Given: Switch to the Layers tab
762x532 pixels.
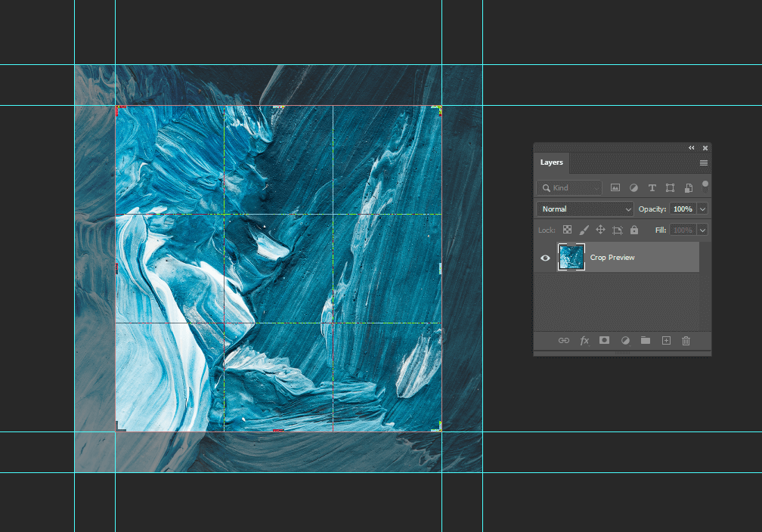Looking at the screenshot, I should (x=552, y=162).
